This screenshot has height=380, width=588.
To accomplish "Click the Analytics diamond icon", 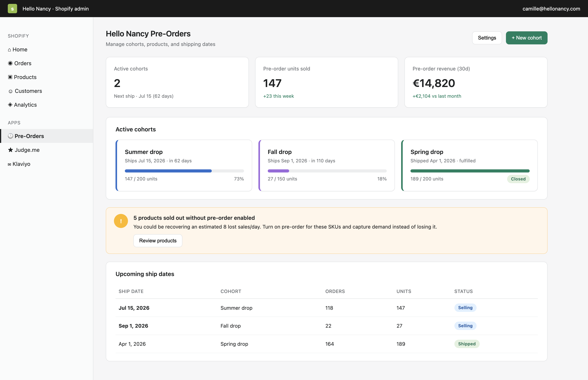I will (10, 105).
